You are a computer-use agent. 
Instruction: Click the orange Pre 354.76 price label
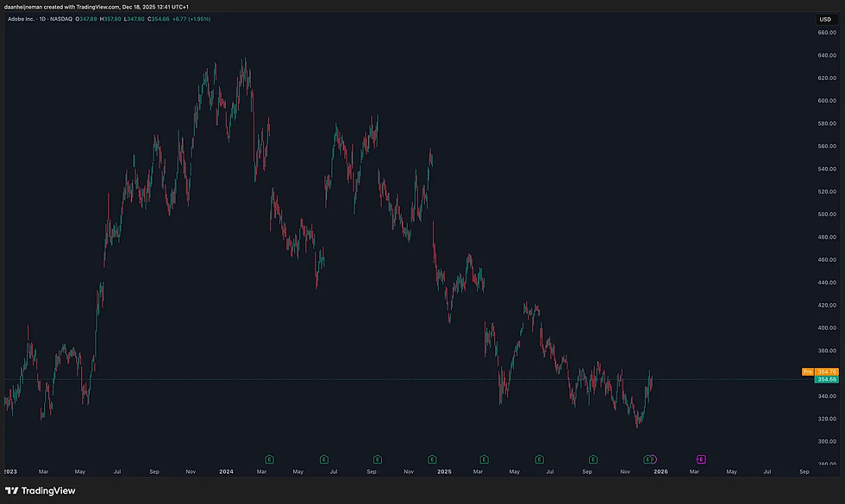tap(820, 371)
